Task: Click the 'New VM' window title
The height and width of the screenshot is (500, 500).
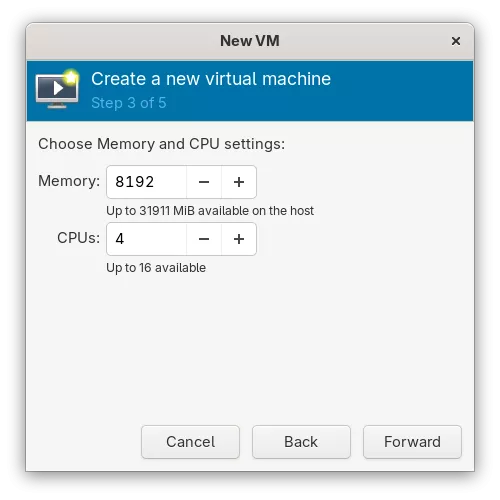Action: 250,41
